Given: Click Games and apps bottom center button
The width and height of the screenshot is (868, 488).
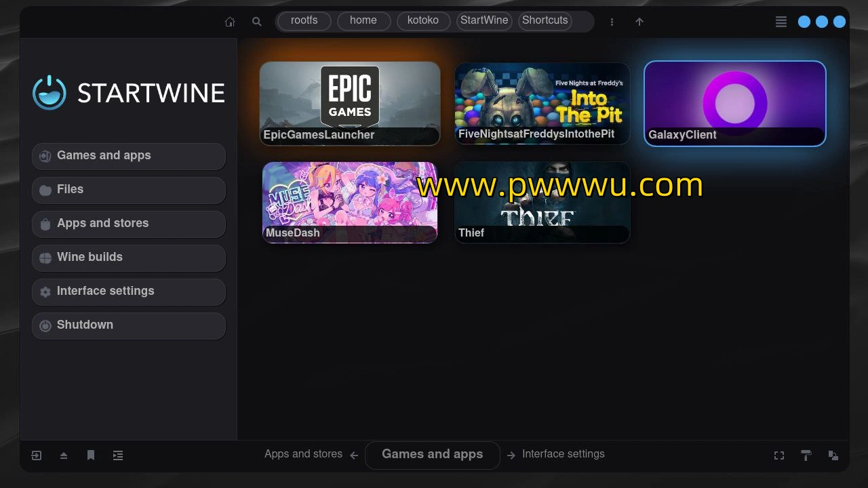Looking at the screenshot, I should pos(433,455).
